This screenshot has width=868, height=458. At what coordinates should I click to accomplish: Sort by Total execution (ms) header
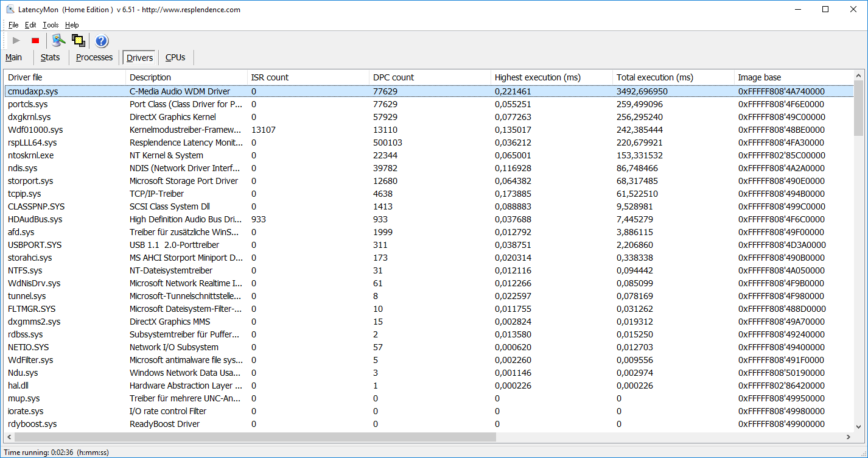[x=673, y=77]
